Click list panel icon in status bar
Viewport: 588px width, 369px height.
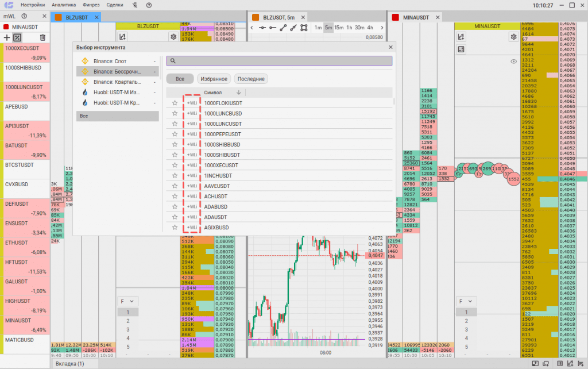pyautogui.click(x=560, y=363)
